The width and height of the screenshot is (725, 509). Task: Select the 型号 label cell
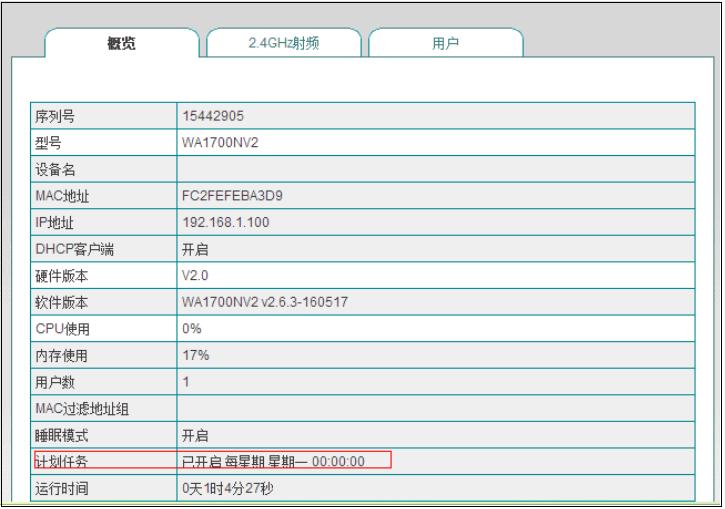click(104, 142)
